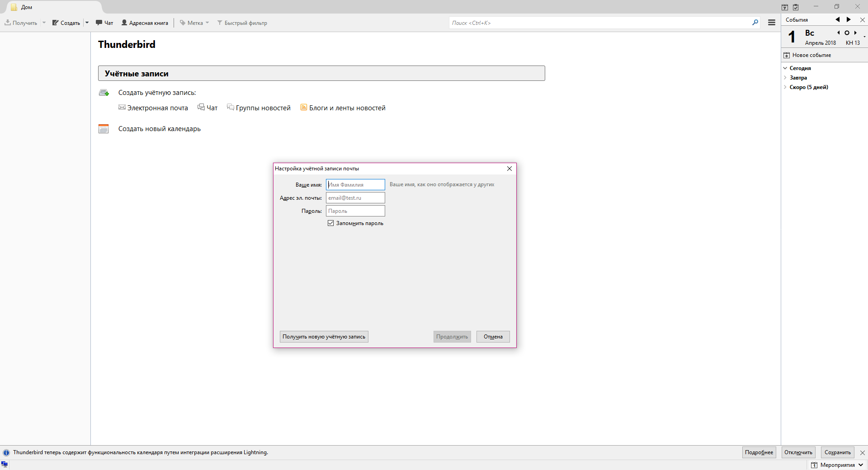
Task: Click the small previous-day arrow near Вс
Action: click(x=839, y=33)
